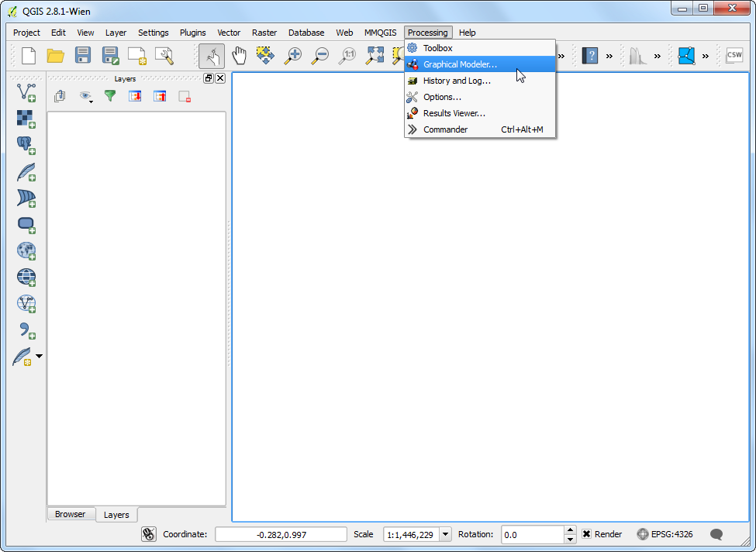Open Graphical Modeler from Processing menu
This screenshot has height=552, width=756.
coord(480,64)
